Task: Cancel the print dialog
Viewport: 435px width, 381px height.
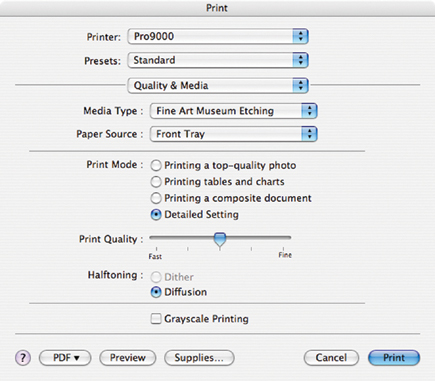Action: point(331,358)
